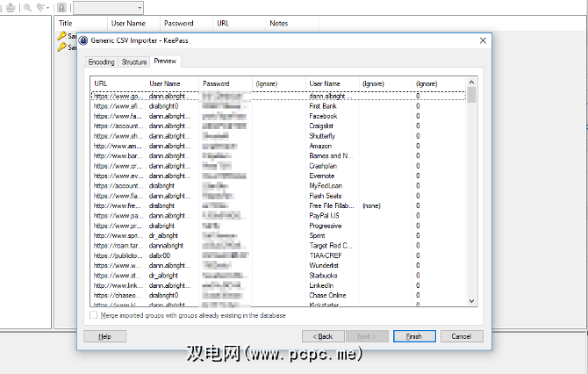Select the PayPal US cell
This screenshot has height=374, width=588.
[x=324, y=216]
